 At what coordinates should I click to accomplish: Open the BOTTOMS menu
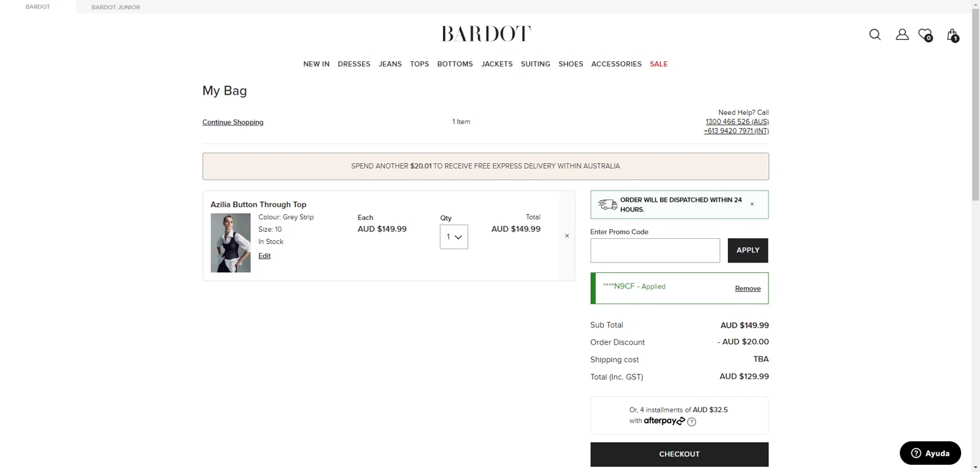(x=455, y=64)
